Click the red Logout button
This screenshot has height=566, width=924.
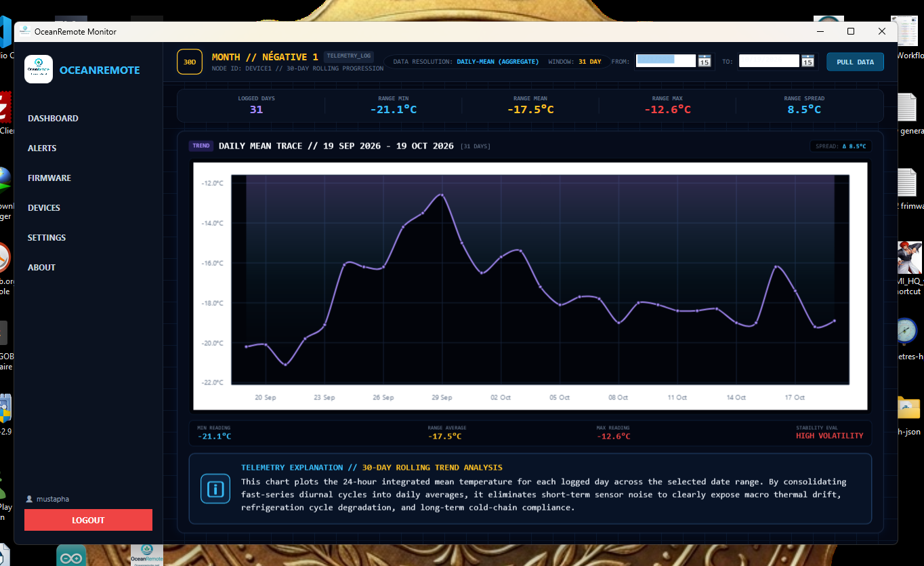[88, 520]
